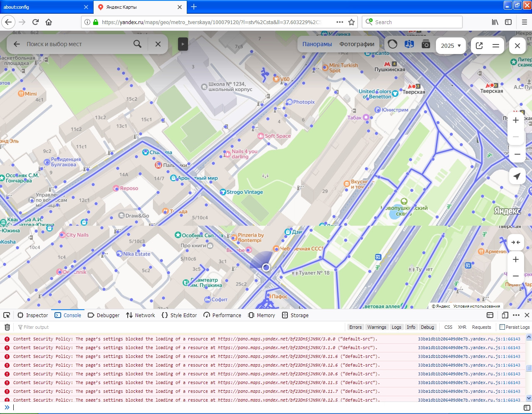Toggle the XHR filter in console

(x=462, y=327)
